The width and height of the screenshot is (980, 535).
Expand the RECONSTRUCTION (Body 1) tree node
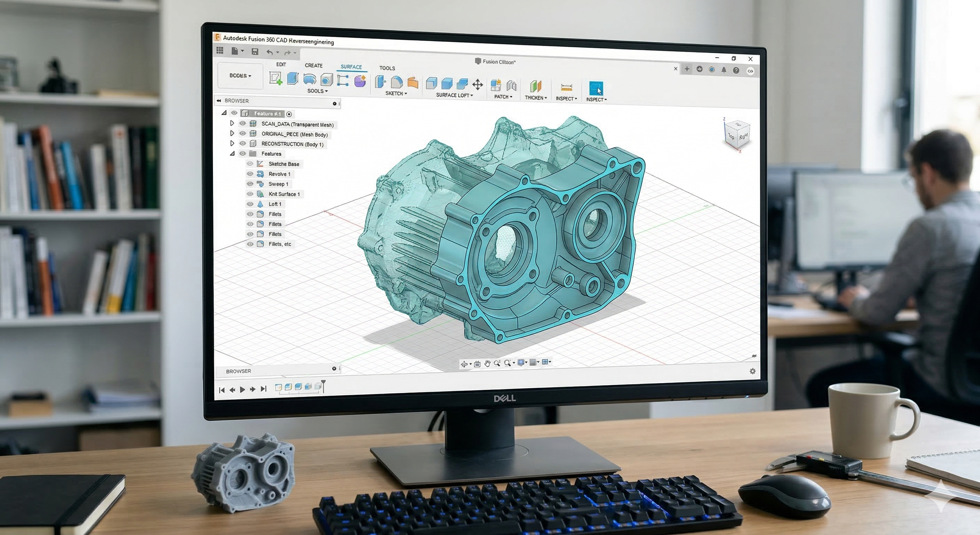coord(232,144)
